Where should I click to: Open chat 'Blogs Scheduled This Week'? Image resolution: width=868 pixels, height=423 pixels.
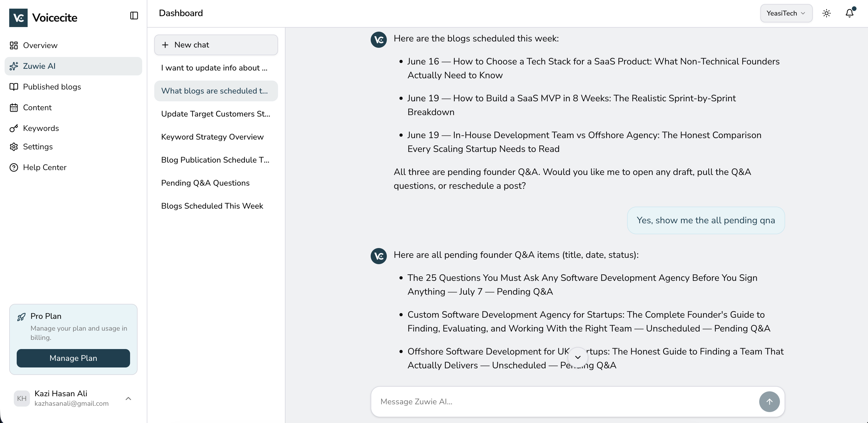coord(216,206)
